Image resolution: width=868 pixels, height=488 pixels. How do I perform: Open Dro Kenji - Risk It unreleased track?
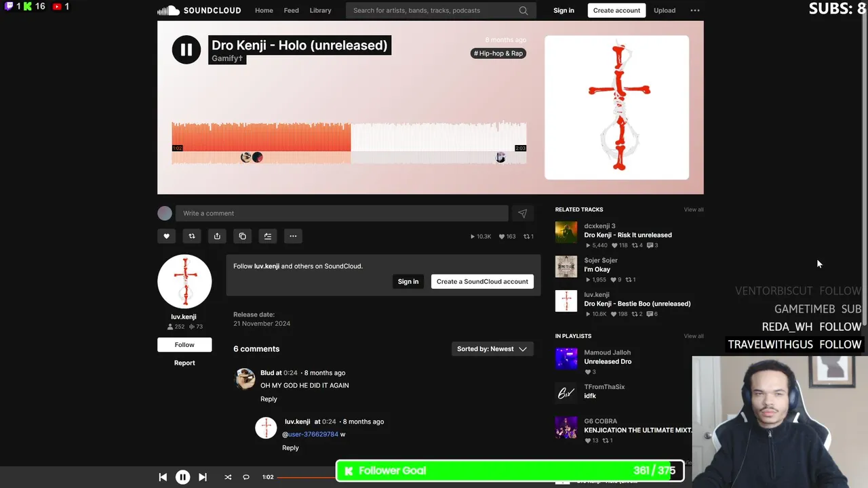pyautogui.click(x=628, y=235)
